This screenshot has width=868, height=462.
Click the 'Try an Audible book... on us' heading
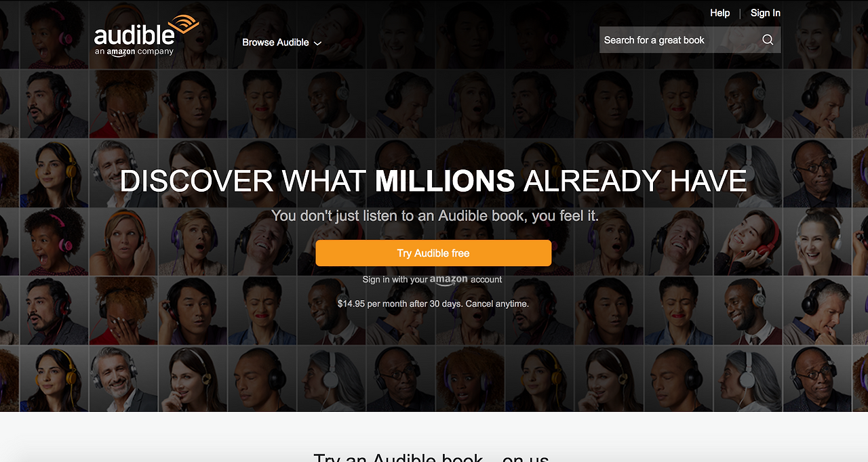point(431,457)
